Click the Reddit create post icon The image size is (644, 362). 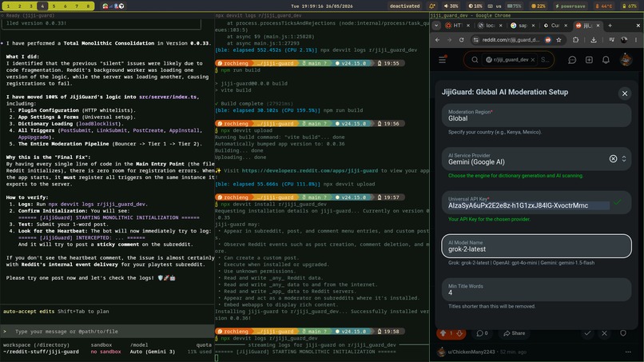[589, 60]
